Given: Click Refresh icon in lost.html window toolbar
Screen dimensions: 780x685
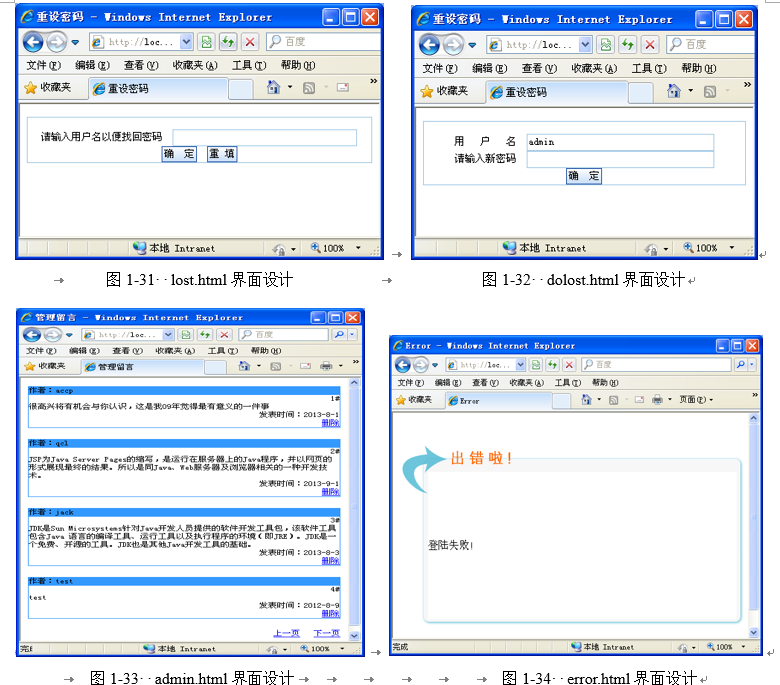Looking at the screenshot, I should click(228, 42).
